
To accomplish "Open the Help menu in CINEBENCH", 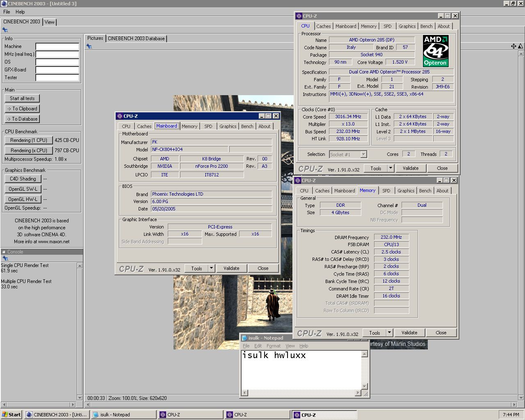I will tap(20, 12).
